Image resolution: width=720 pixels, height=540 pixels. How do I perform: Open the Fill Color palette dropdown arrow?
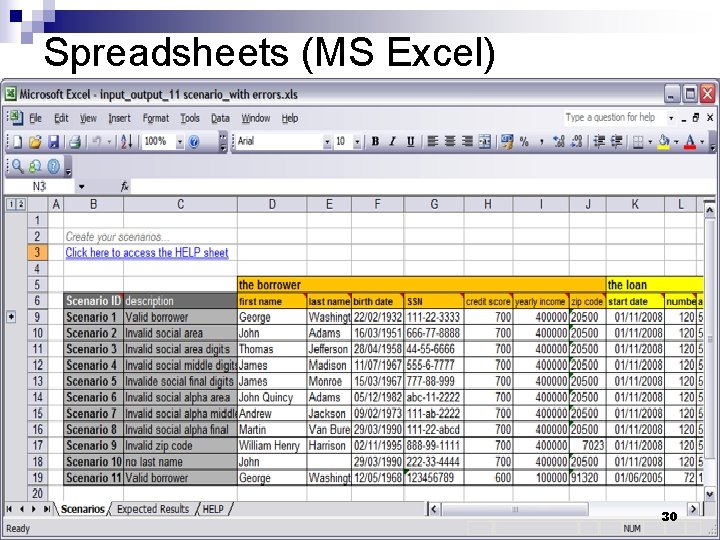[676, 142]
